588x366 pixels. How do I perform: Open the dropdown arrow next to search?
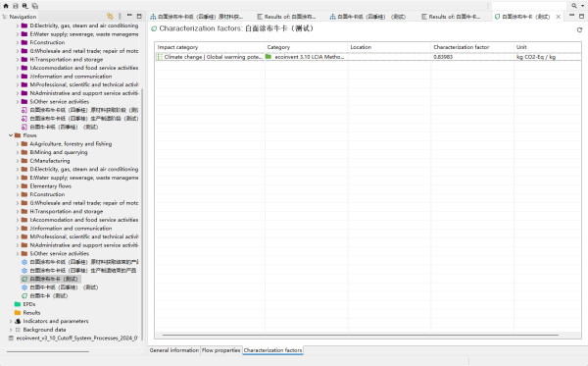582,6
